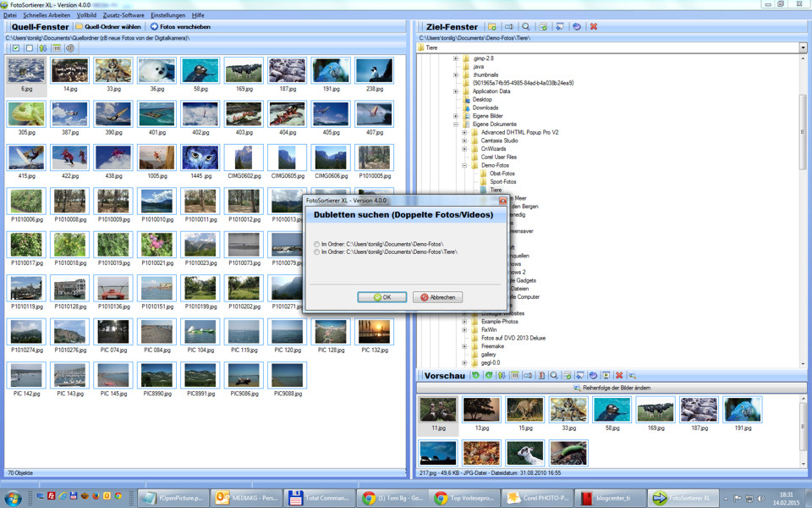The height and width of the screenshot is (508, 812).
Task: Open the Einstellungen menu
Action: pyautogui.click(x=167, y=14)
